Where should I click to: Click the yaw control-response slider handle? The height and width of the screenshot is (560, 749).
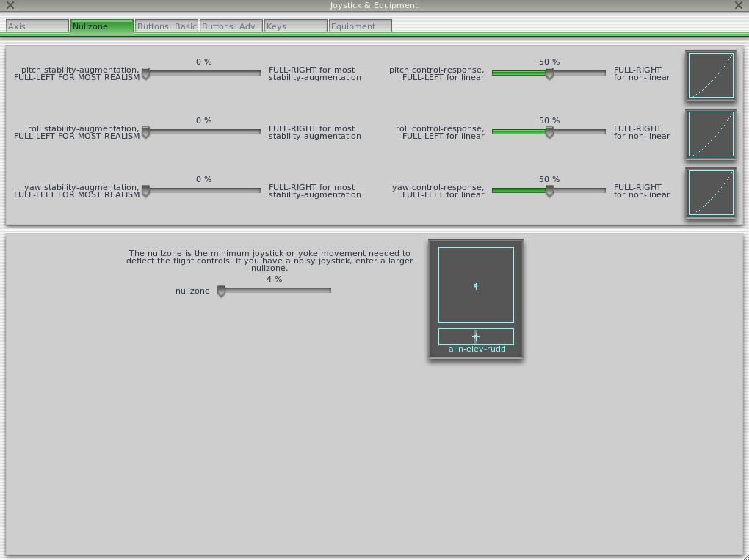(549, 191)
